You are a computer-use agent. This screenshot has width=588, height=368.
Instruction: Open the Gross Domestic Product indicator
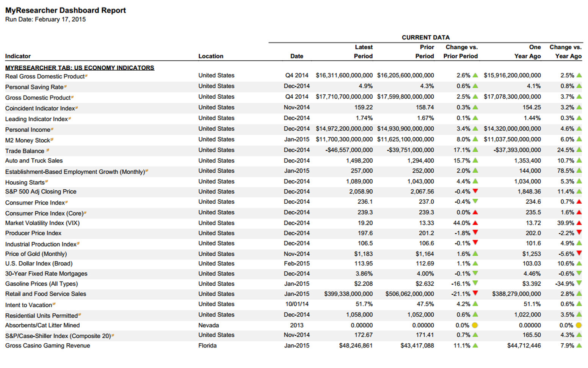pos(38,98)
